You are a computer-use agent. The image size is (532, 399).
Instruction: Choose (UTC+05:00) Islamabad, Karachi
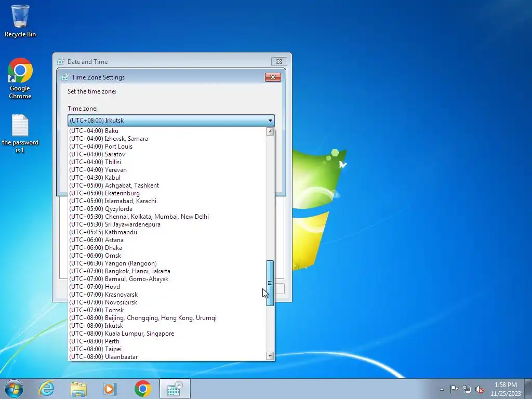pyautogui.click(x=167, y=201)
